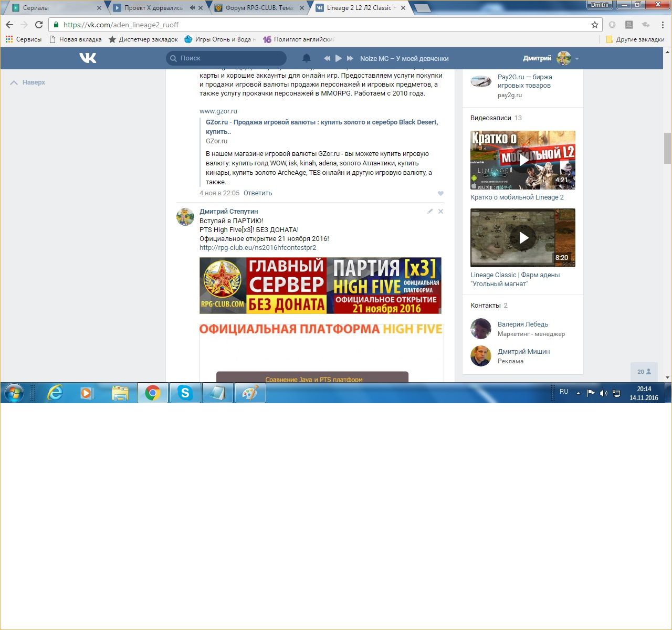Play the Кратко о мобильной L2 video

tap(523, 160)
